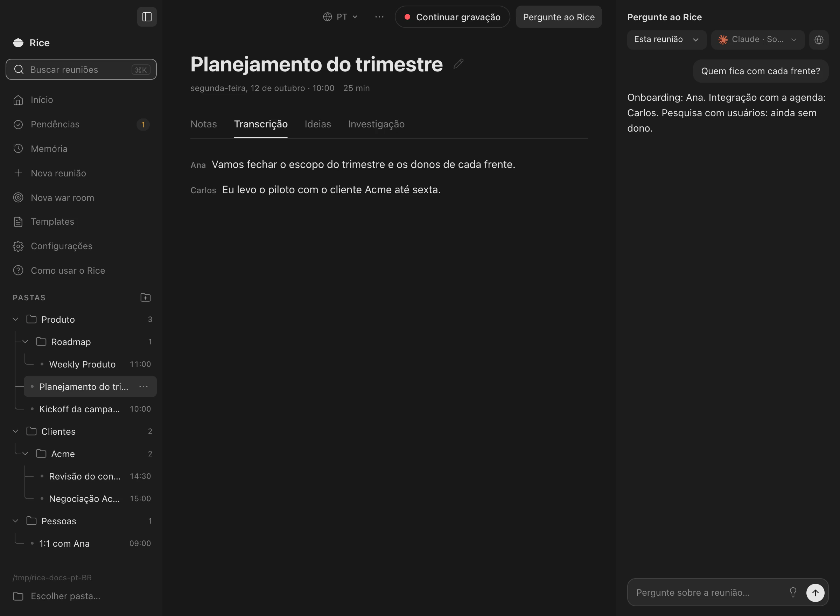Open Templates page
The height and width of the screenshot is (616, 840).
[x=81, y=222]
